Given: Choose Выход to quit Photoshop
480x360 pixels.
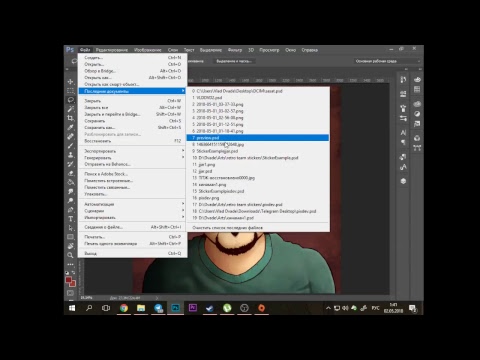Looking at the screenshot, I should (x=132, y=254).
